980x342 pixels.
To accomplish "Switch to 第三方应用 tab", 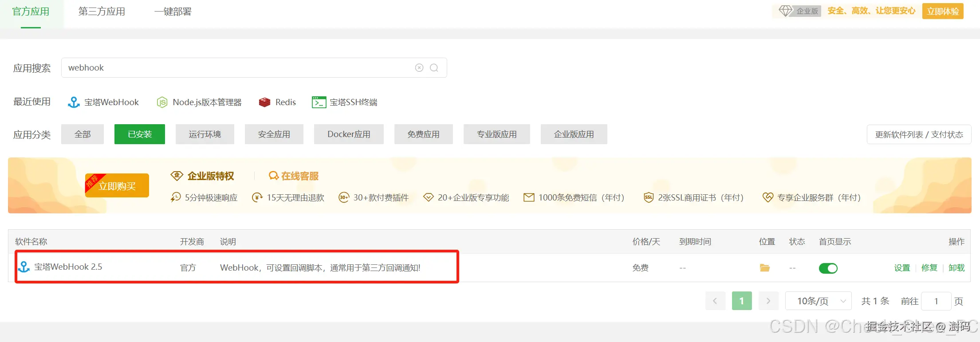I will click(x=102, y=12).
